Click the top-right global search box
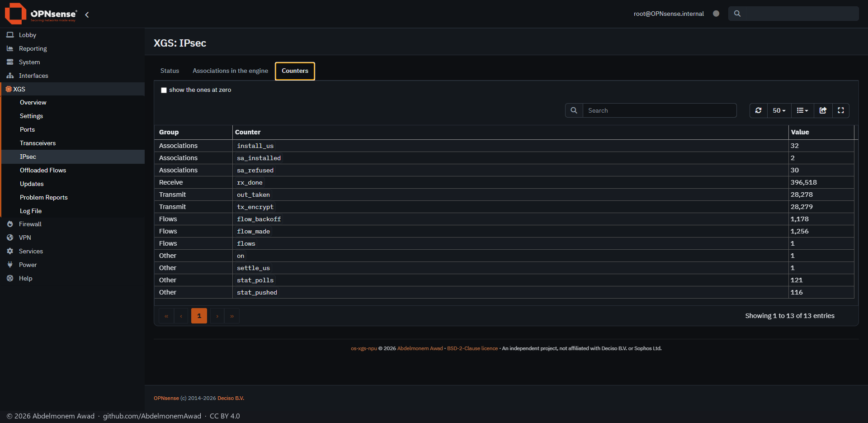The height and width of the screenshot is (423, 868). [793, 14]
